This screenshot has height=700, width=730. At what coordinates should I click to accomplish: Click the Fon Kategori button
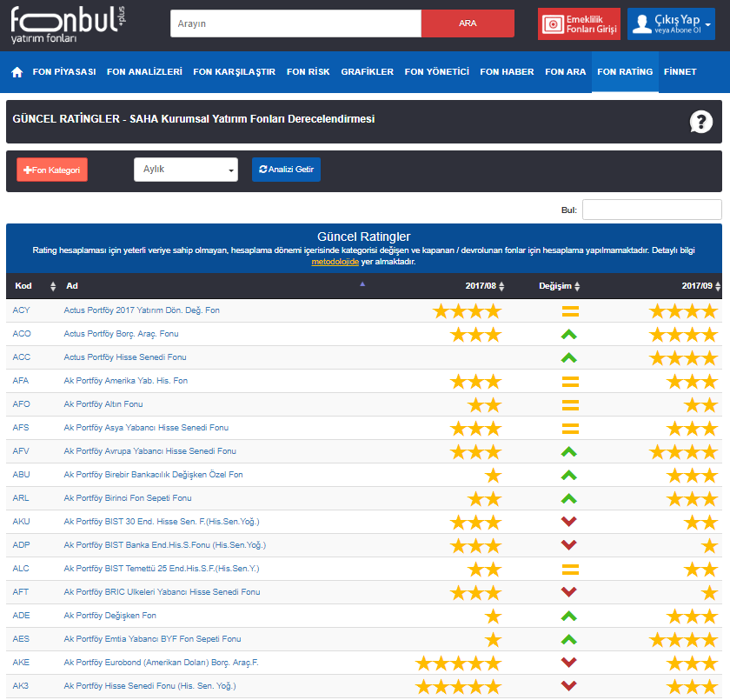(52, 170)
